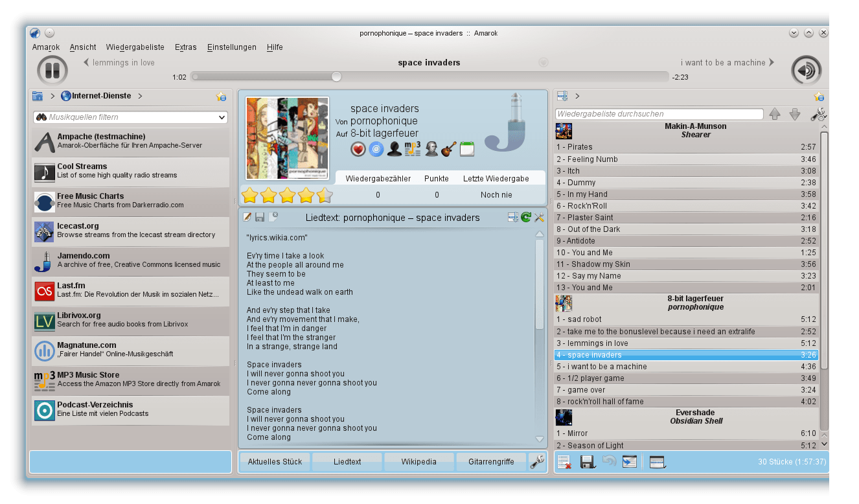The width and height of the screenshot is (859, 504).
Task: Open the Icecast.org stream directory
Action: (132, 231)
